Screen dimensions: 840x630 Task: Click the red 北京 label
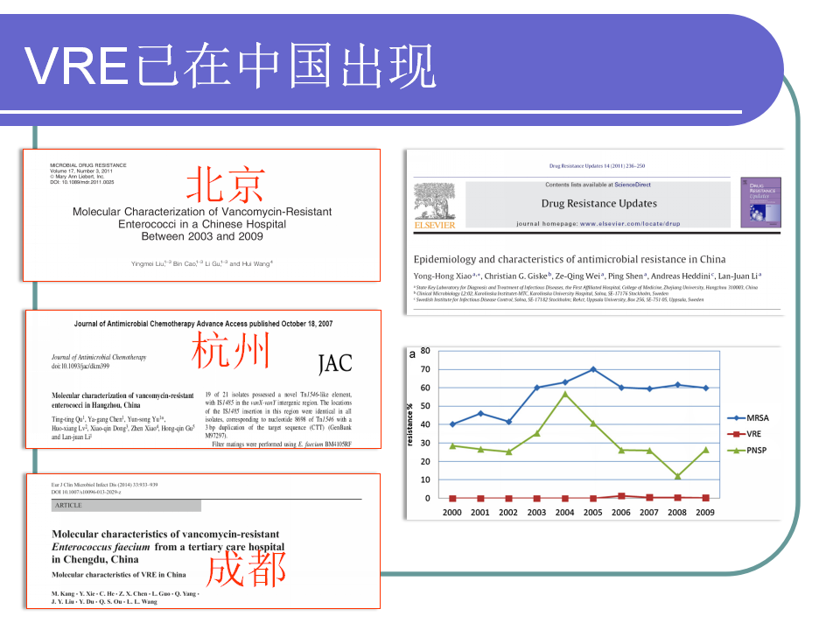[225, 184]
